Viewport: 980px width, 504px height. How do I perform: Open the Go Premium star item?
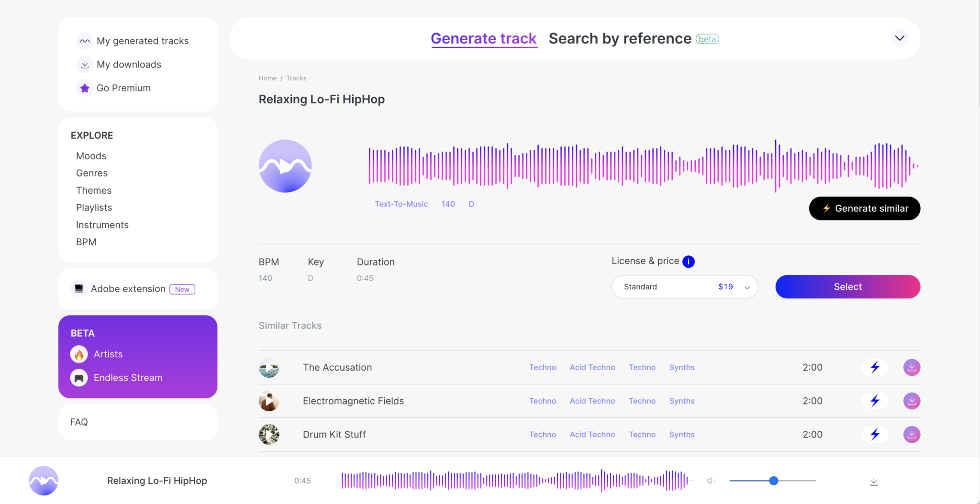[123, 88]
